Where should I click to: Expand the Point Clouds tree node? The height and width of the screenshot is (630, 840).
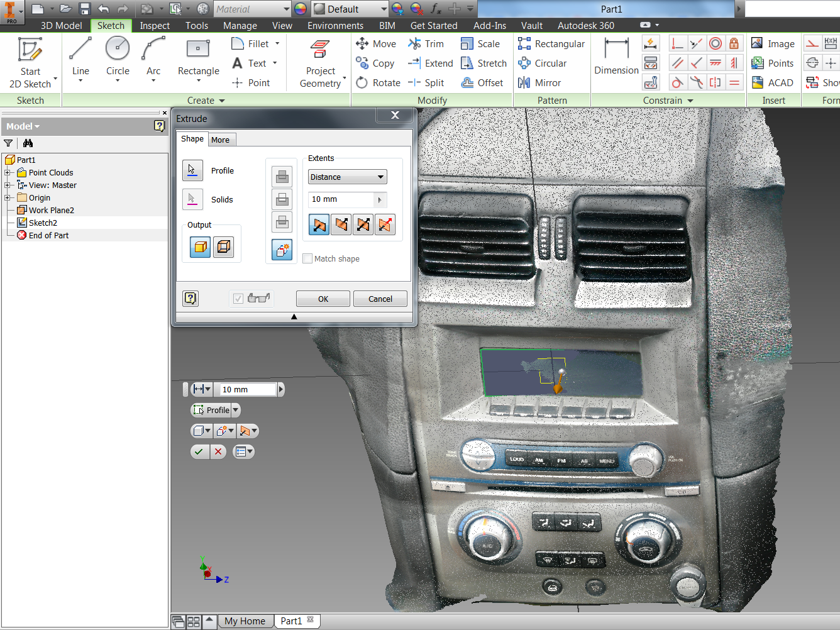pyautogui.click(x=8, y=173)
